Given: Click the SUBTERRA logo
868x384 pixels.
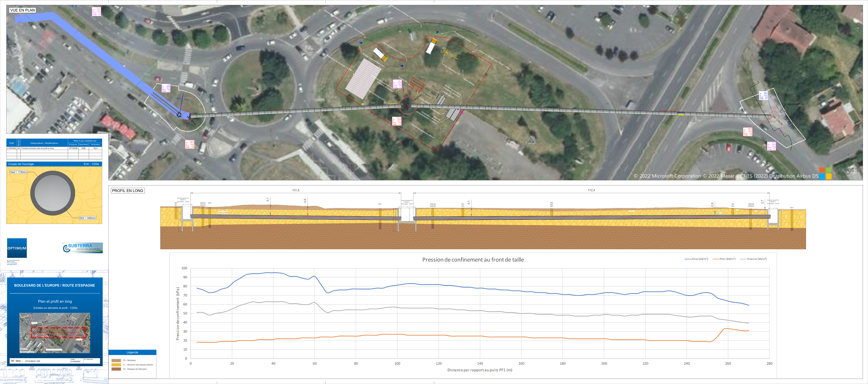Looking at the screenshot, I should point(83,248).
